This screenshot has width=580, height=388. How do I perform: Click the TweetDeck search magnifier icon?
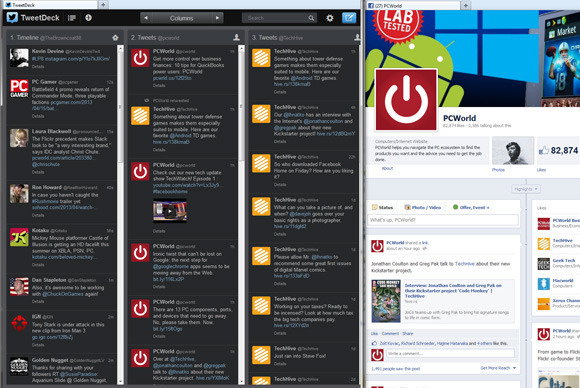311,18
